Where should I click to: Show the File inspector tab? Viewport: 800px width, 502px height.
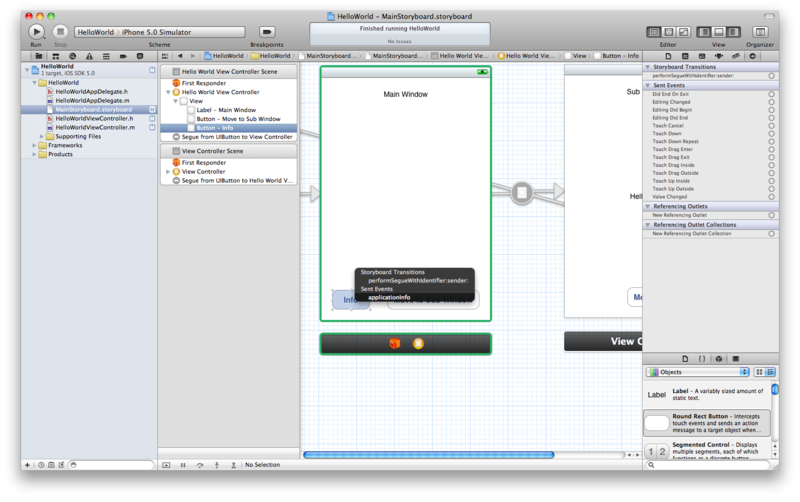pyautogui.click(x=668, y=56)
